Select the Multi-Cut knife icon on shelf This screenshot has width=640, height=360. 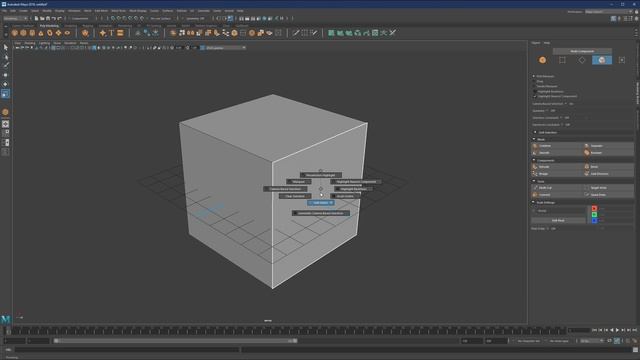coord(296,33)
